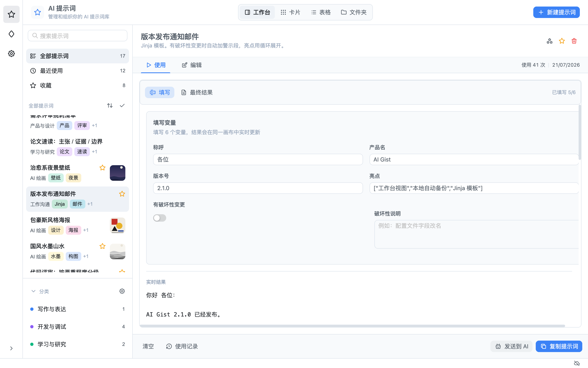Click the 亮点 input field
Viewport: 588px width, 368px height.
point(474,188)
